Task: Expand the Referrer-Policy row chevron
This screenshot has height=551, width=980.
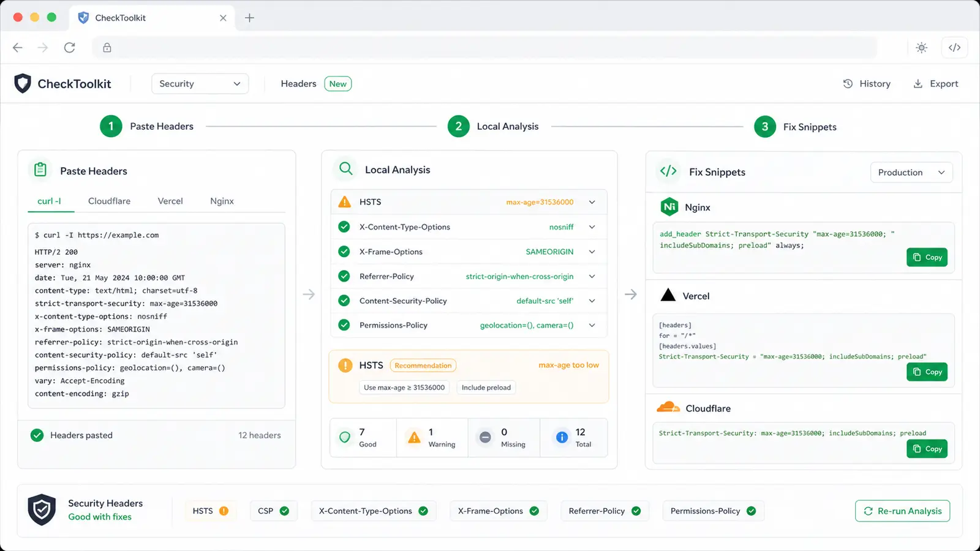Action: (x=592, y=276)
